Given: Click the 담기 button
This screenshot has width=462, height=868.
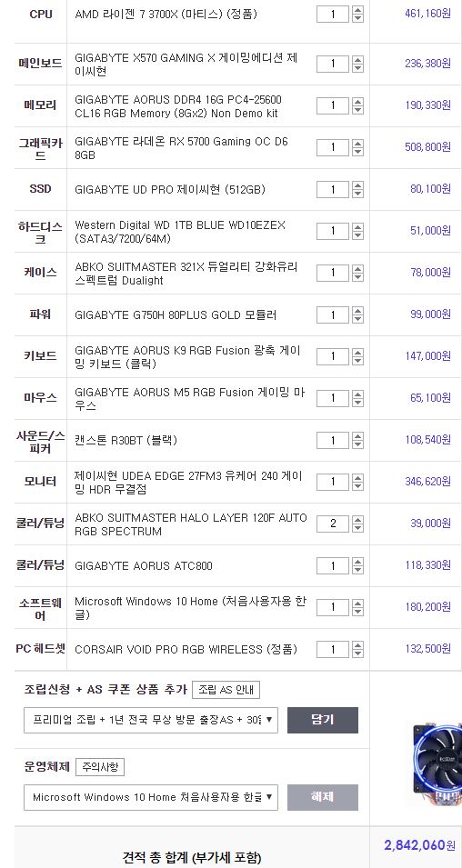Looking at the screenshot, I should click(323, 720).
